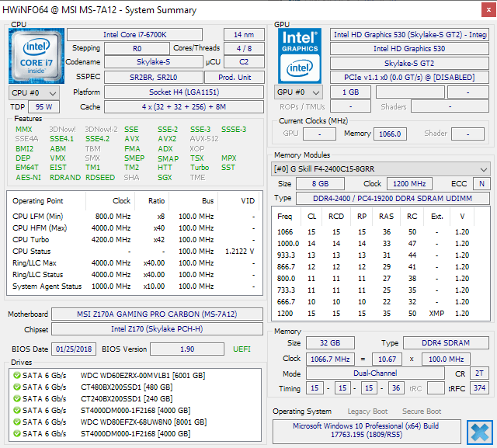Click the green status icon for CT480BX200SSD1 drive
Image resolution: width=497 pixels, height=448 pixels.
pos(17,387)
